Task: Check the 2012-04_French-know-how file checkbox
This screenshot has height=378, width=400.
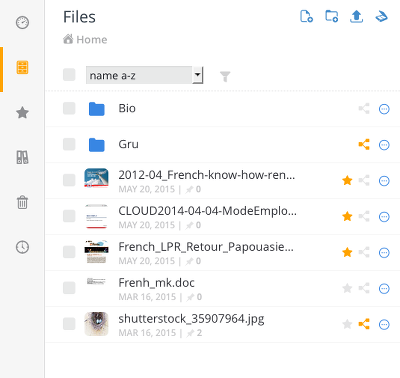Action: pyautogui.click(x=69, y=180)
